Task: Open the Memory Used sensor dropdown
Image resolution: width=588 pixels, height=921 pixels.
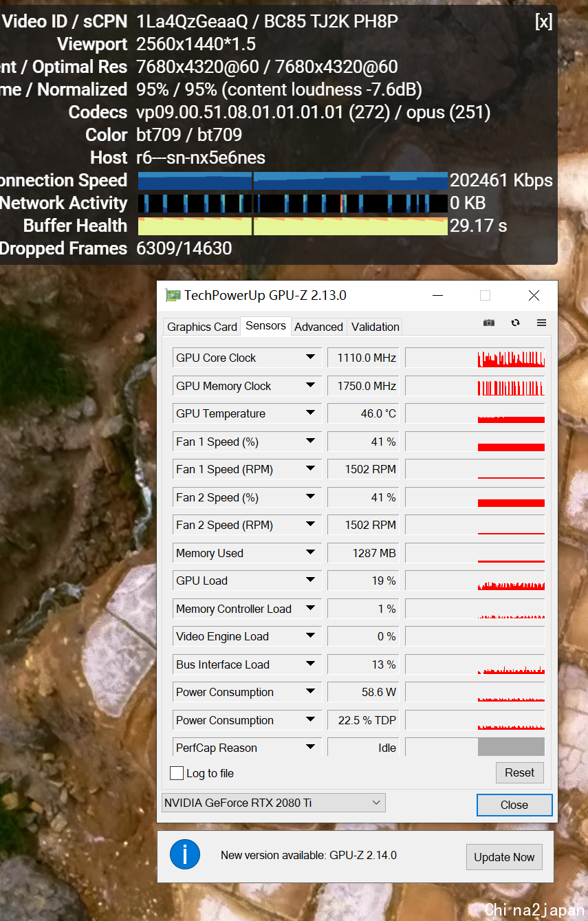Action: pyautogui.click(x=311, y=553)
